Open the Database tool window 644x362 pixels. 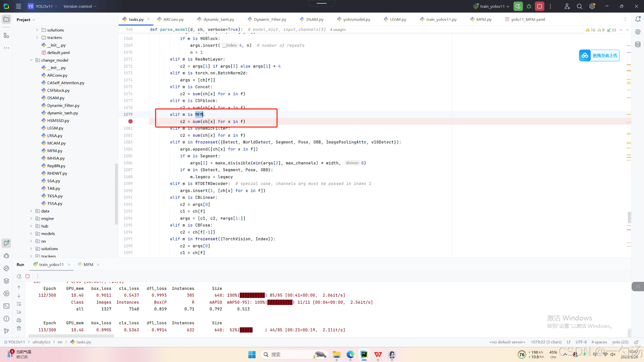tap(638, 45)
